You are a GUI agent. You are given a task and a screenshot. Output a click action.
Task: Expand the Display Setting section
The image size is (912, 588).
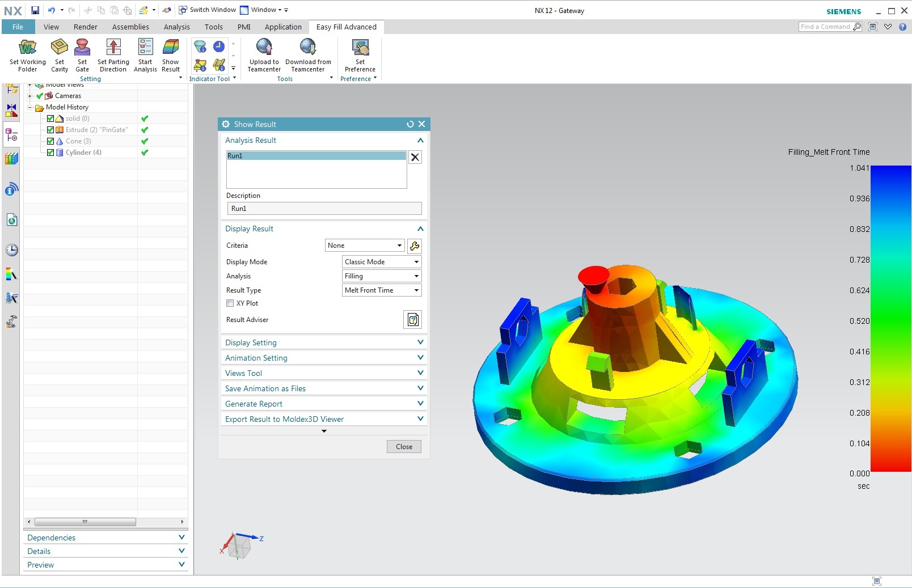tap(324, 342)
